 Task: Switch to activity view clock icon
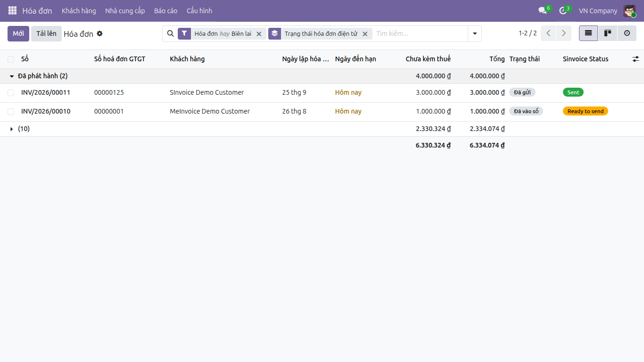[x=627, y=33]
